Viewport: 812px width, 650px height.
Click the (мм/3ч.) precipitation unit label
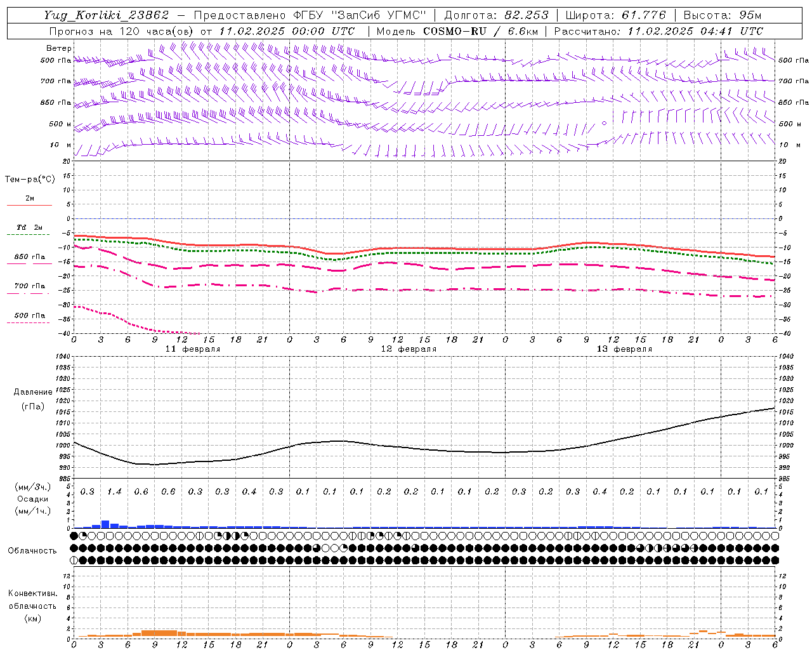(x=33, y=486)
